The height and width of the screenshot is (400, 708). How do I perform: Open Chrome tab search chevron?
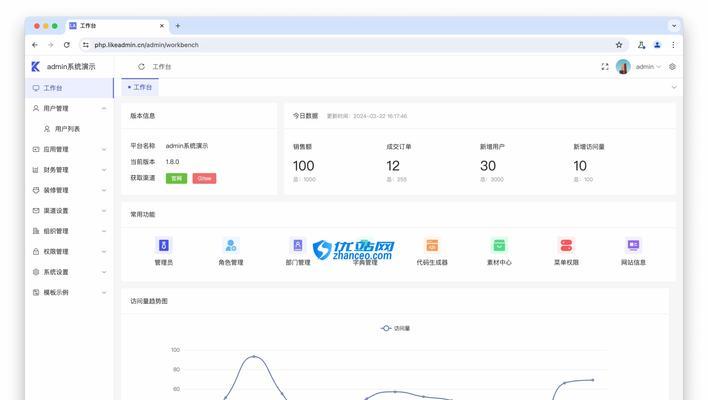(674, 26)
